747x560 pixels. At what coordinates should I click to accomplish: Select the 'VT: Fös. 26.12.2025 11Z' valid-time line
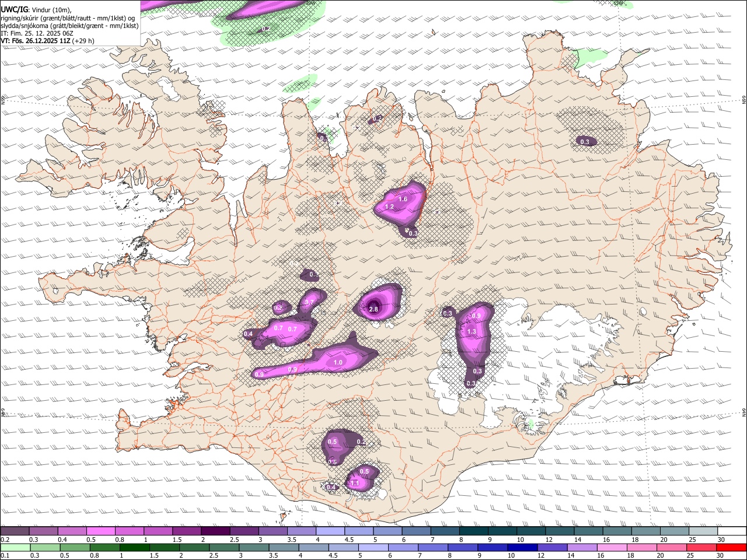tap(36, 41)
